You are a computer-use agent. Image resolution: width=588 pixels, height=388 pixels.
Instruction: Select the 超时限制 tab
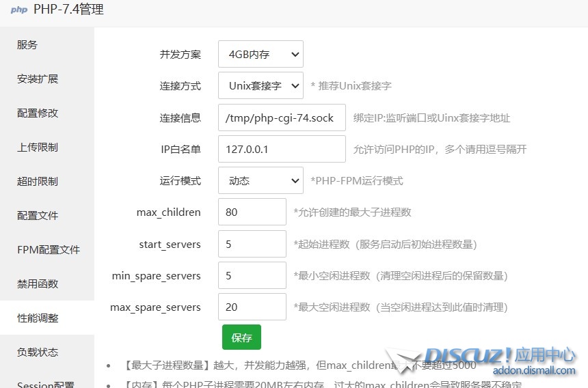(47, 181)
